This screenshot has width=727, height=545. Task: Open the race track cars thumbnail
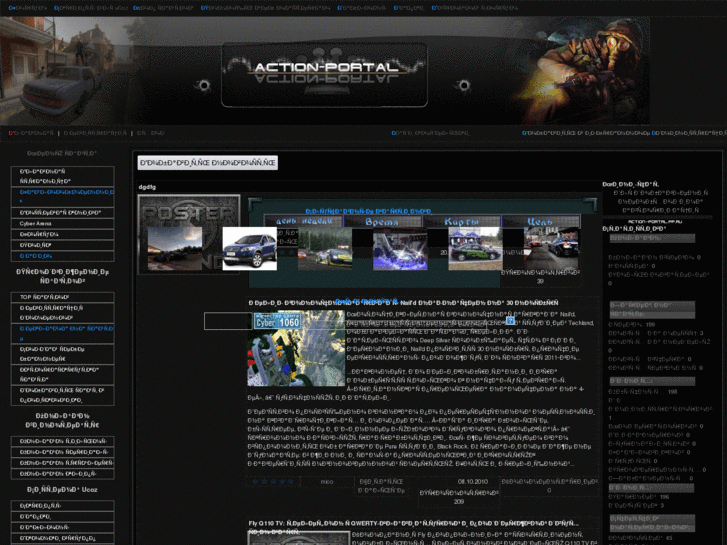[325, 249]
